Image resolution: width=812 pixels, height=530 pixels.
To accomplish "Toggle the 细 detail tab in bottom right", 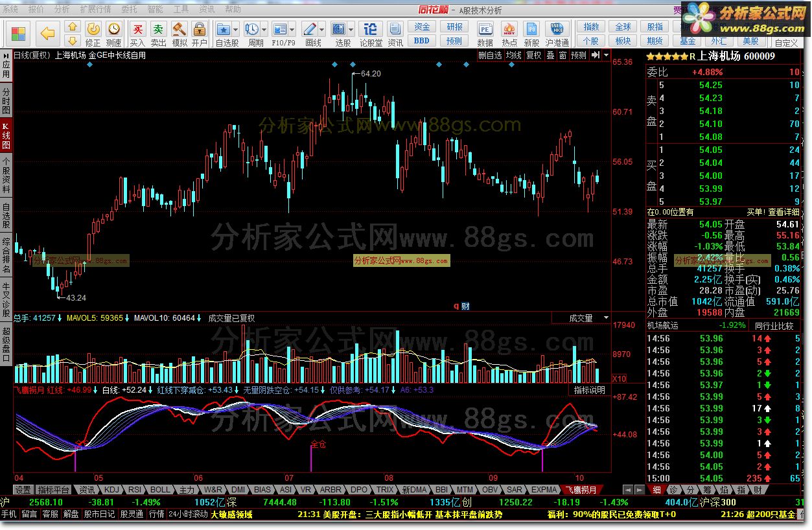I will click(658, 489).
